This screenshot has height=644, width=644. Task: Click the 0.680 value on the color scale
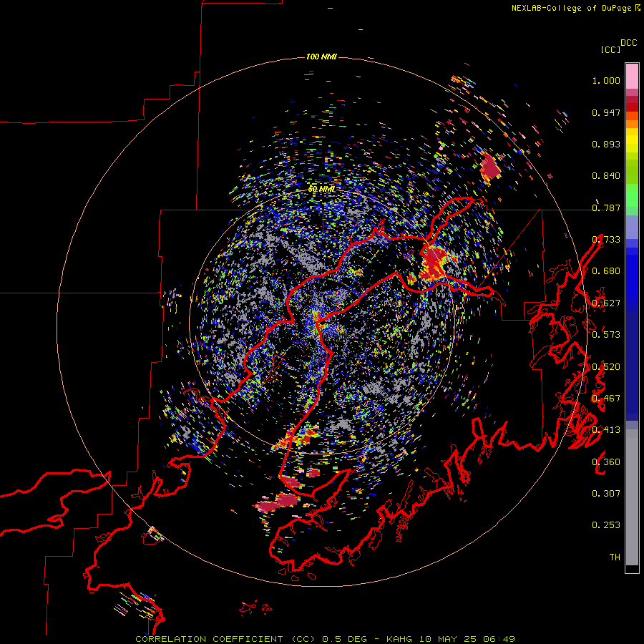(x=606, y=271)
